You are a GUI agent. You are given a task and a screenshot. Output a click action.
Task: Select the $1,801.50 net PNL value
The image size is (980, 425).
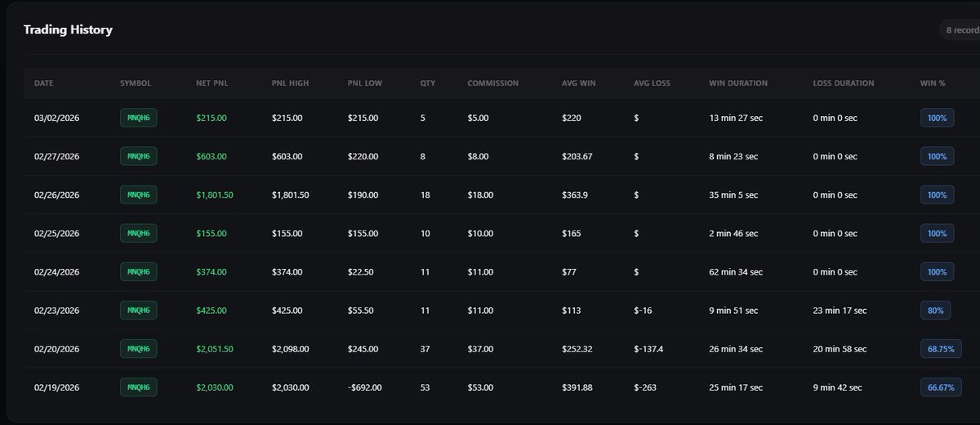click(215, 195)
